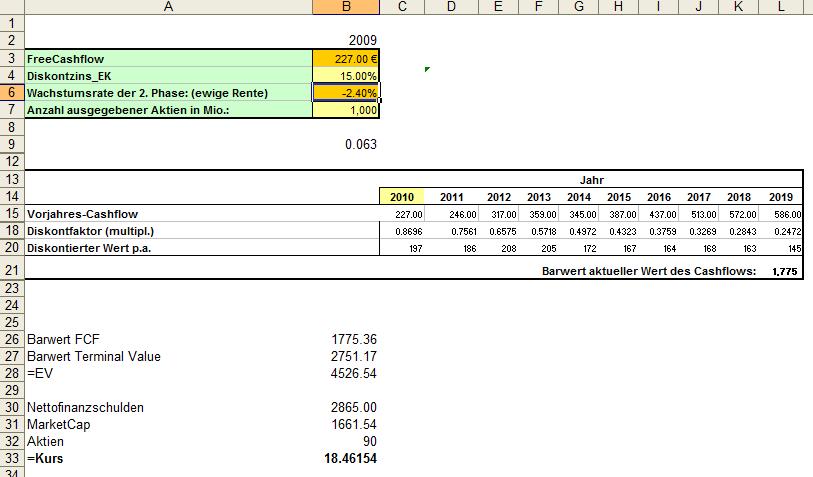The height and width of the screenshot is (477, 813).
Task: Select the Barwert Terminal Value 2751.17 cell
Action: pos(346,356)
